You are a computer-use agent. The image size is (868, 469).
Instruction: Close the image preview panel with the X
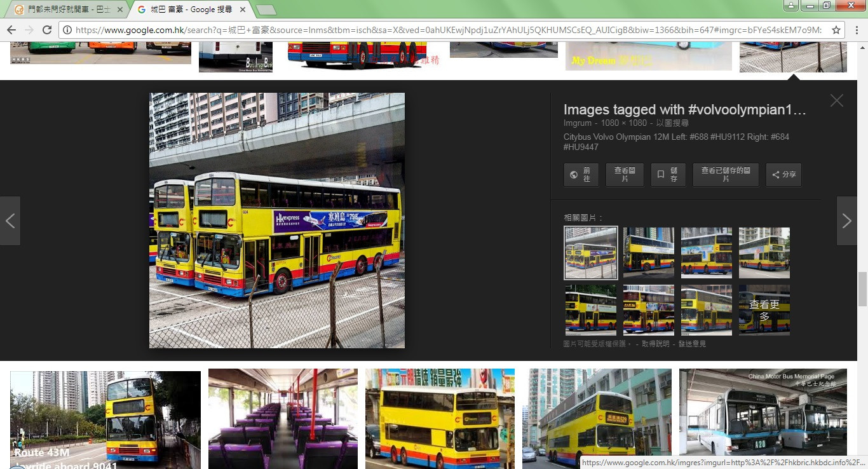click(837, 100)
